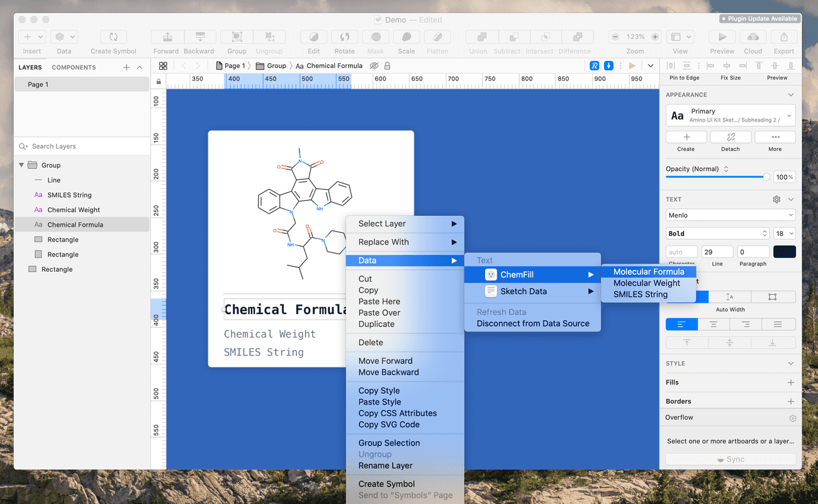Open text settings gear icon
Image resolution: width=818 pixels, height=504 pixels.
tap(776, 199)
